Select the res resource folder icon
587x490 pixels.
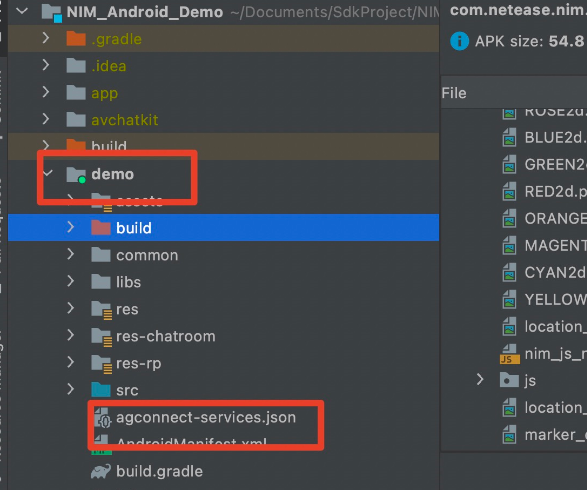coord(101,310)
